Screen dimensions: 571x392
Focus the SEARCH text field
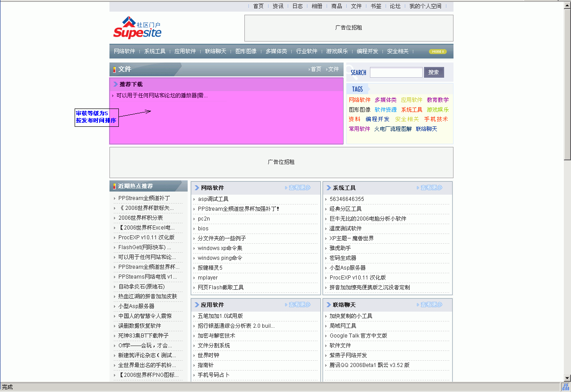(x=396, y=72)
